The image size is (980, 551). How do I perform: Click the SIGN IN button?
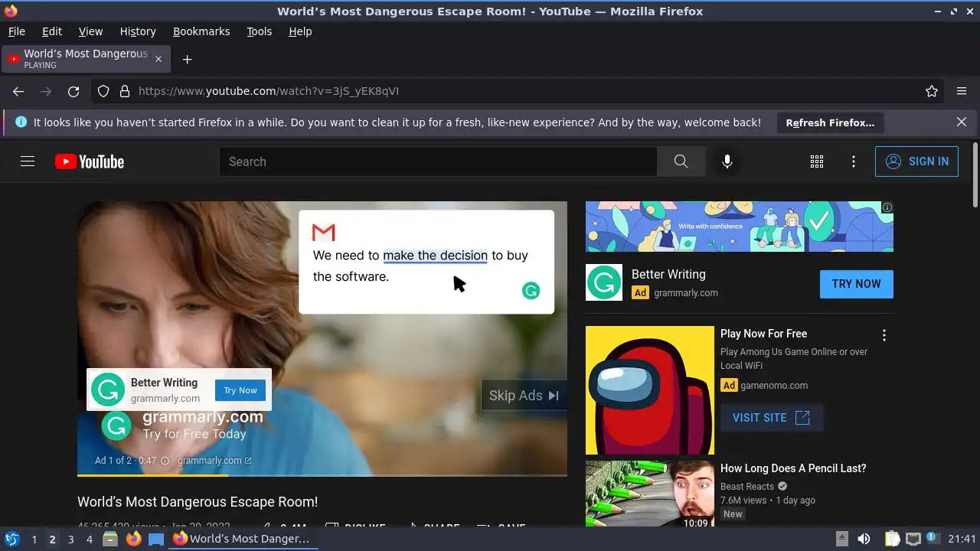[x=916, y=161]
